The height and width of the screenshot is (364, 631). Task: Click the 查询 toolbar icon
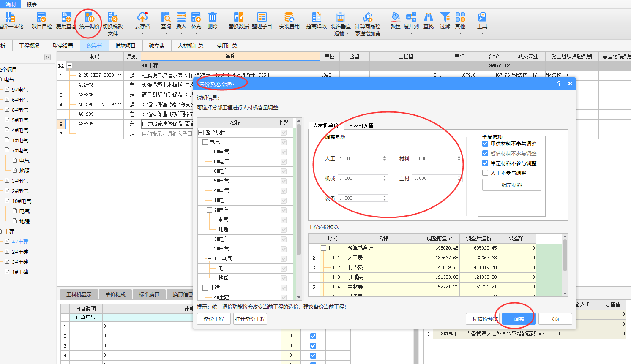pos(166,17)
